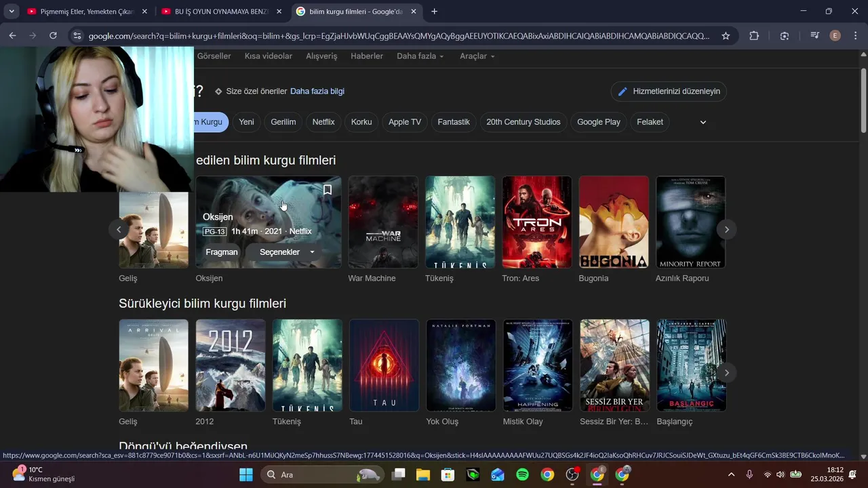Advance 'Sürükleyici' carousel with right arrow
The image size is (868, 488).
click(726, 373)
